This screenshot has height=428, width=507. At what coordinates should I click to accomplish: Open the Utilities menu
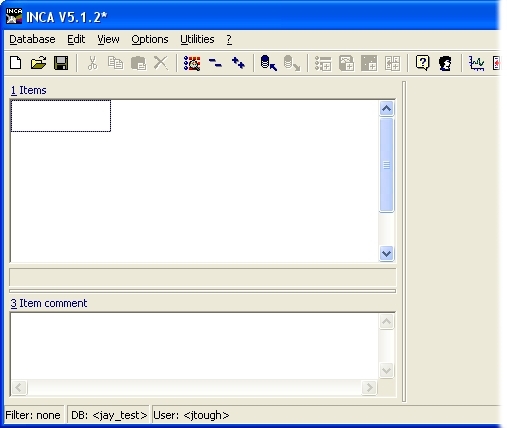pos(197,39)
